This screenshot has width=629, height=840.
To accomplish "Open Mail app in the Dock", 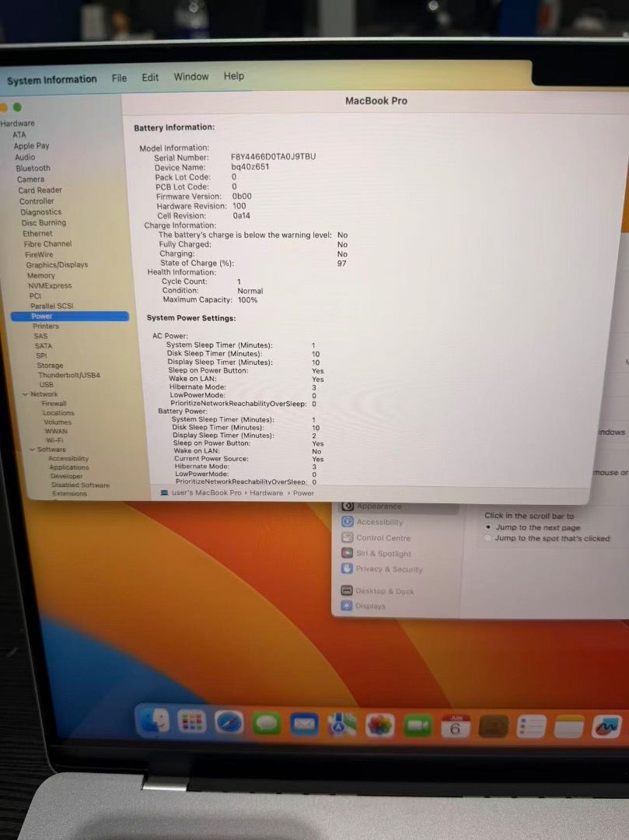I will point(304,725).
